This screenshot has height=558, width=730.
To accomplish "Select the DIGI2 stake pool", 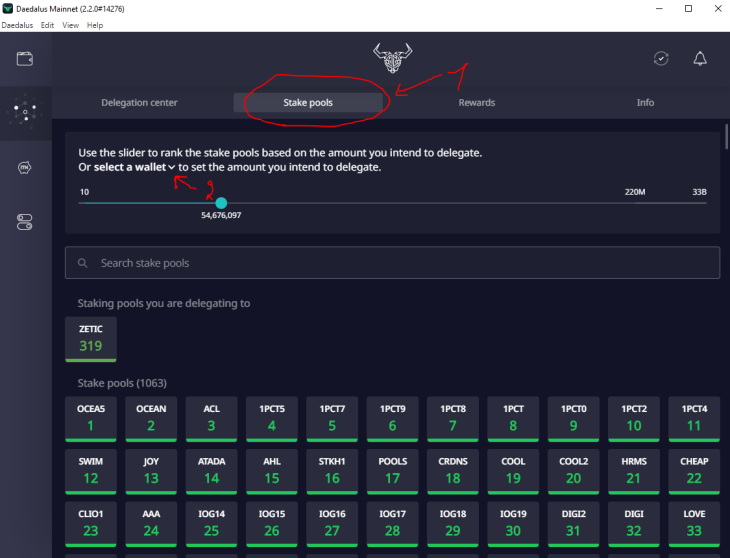I will pos(574,524).
